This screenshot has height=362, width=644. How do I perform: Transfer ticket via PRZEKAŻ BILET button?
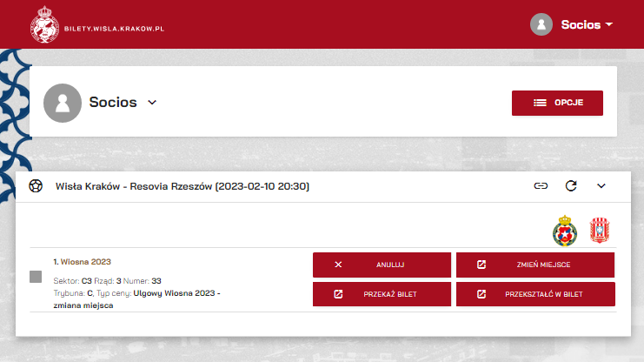(382, 294)
